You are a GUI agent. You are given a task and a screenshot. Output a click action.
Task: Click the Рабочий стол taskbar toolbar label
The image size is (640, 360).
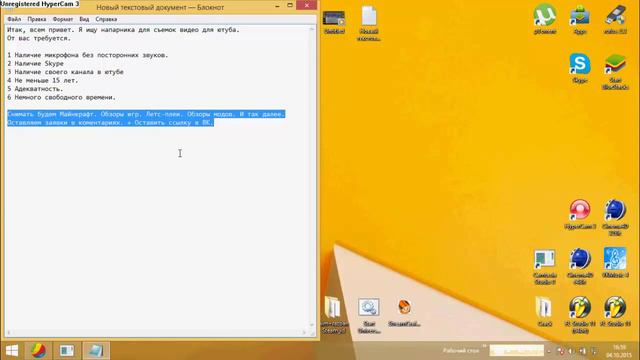point(461,351)
